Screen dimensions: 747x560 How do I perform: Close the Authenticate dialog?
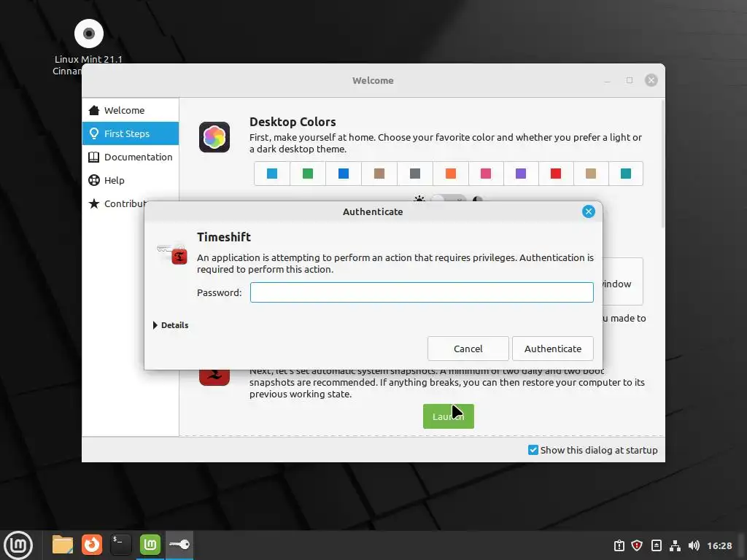point(589,211)
